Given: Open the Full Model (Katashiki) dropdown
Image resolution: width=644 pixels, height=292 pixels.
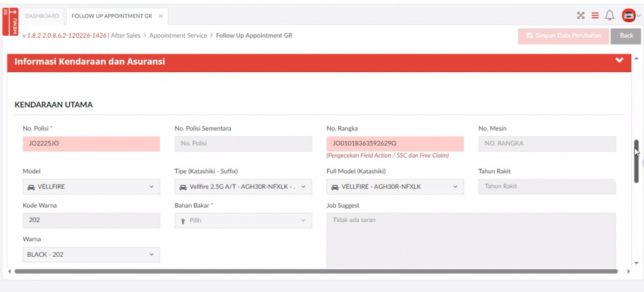Looking at the screenshot, I should click(395, 187).
